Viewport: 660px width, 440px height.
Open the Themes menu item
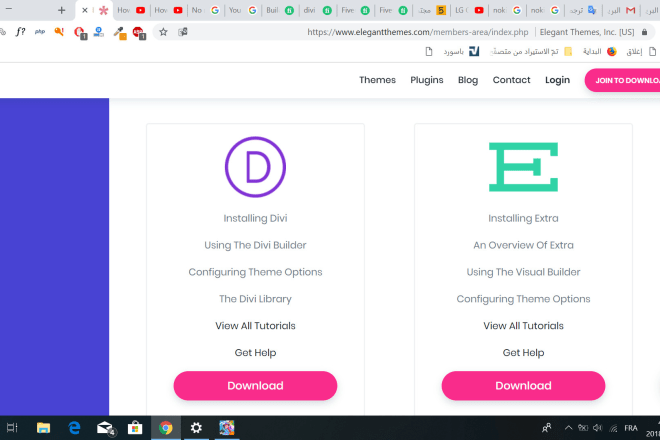point(377,80)
